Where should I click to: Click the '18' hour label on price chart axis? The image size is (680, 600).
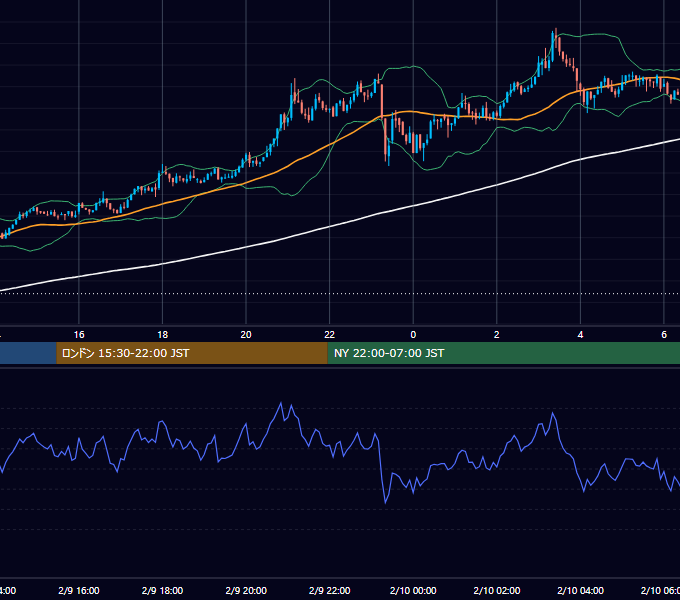[x=162, y=334]
